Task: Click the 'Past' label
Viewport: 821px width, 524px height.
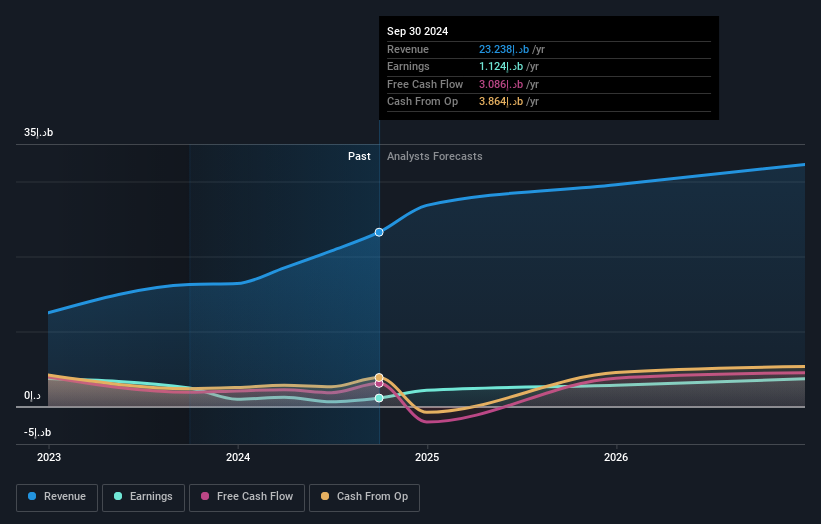Action: pyautogui.click(x=359, y=157)
